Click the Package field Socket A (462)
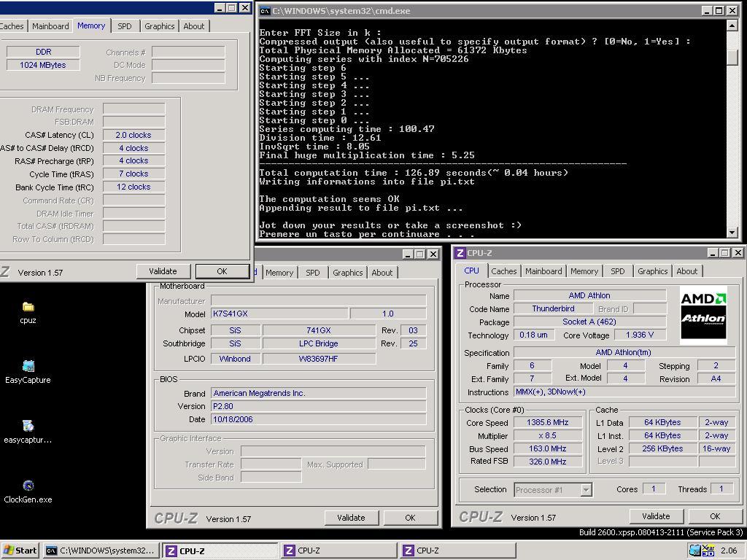This screenshot has width=747, height=560. tap(589, 322)
